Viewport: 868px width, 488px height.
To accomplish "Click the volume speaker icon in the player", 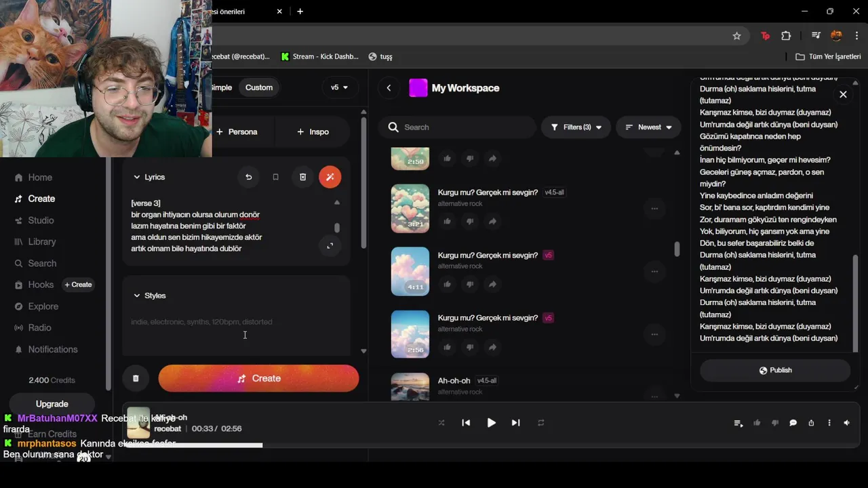I will pos(846,423).
